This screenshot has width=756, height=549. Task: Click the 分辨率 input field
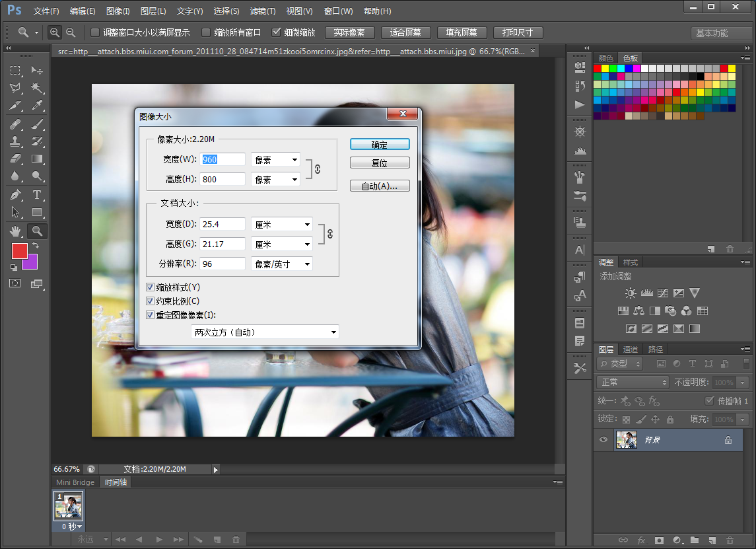[223, 264]
